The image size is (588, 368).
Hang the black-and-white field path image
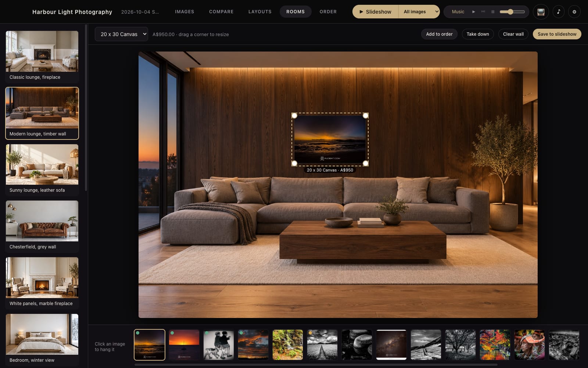click(322, 345)
